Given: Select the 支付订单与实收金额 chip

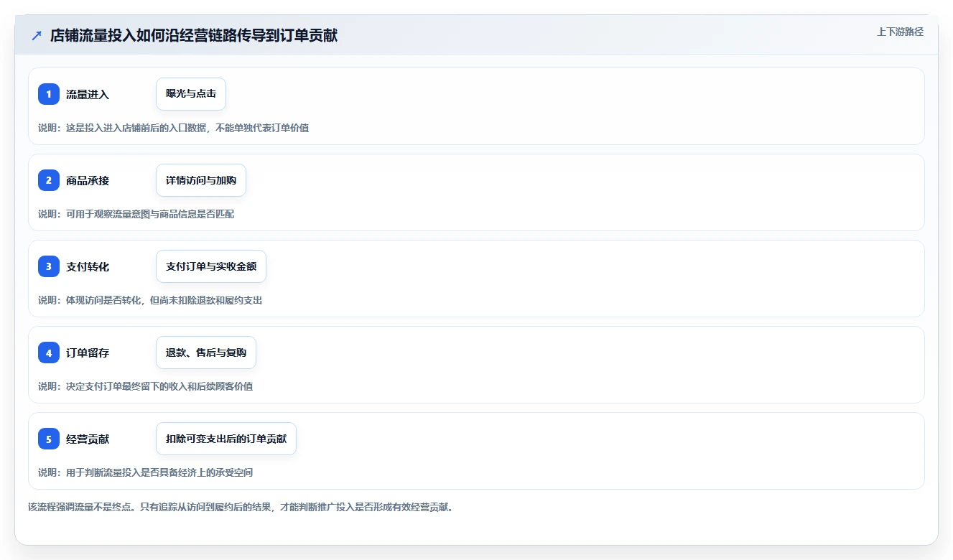Looking at the screenshot, I should pyautogui.click(x=211, y=266).
